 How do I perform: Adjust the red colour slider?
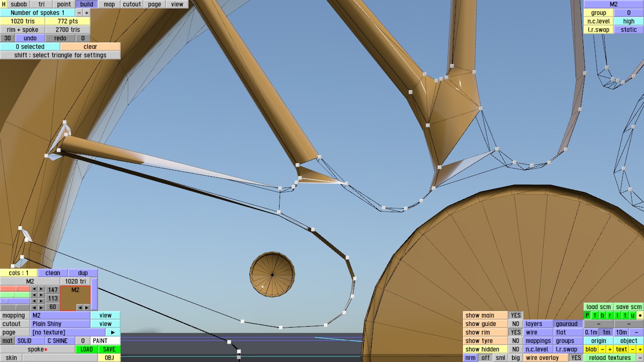pyautogui.click(x=15, y=289)
